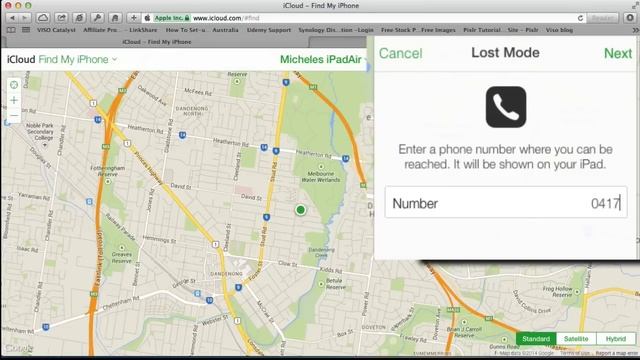Zoom in on the map with plus
Viewport: 640px width, 360px height.
[14, 100]
